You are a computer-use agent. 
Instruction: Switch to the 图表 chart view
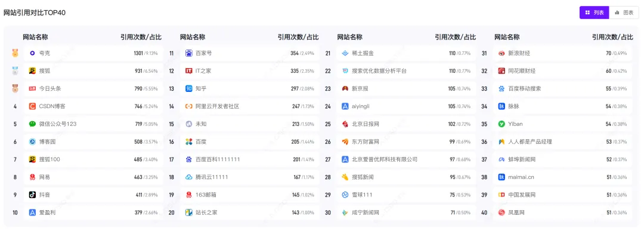[x=624, y=13]
